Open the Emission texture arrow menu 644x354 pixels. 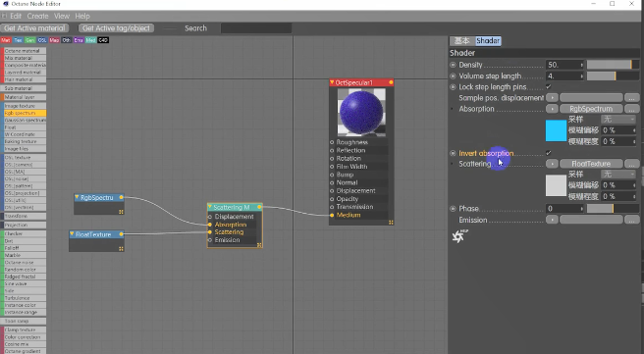(x=552, y=220)
